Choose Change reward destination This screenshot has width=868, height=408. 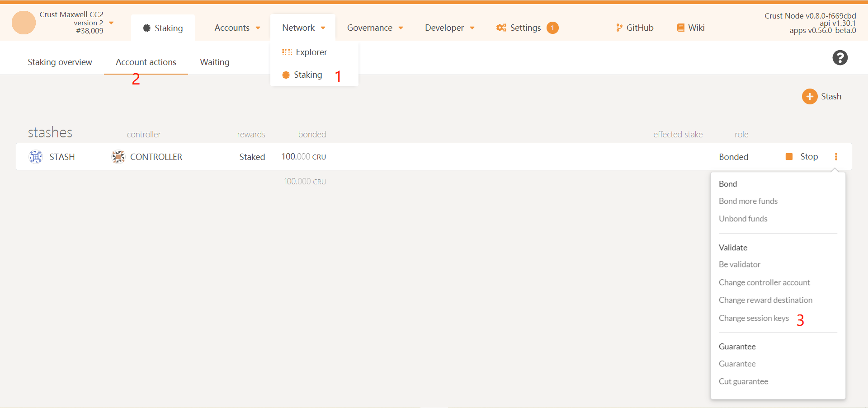click(x=765, y=300)
